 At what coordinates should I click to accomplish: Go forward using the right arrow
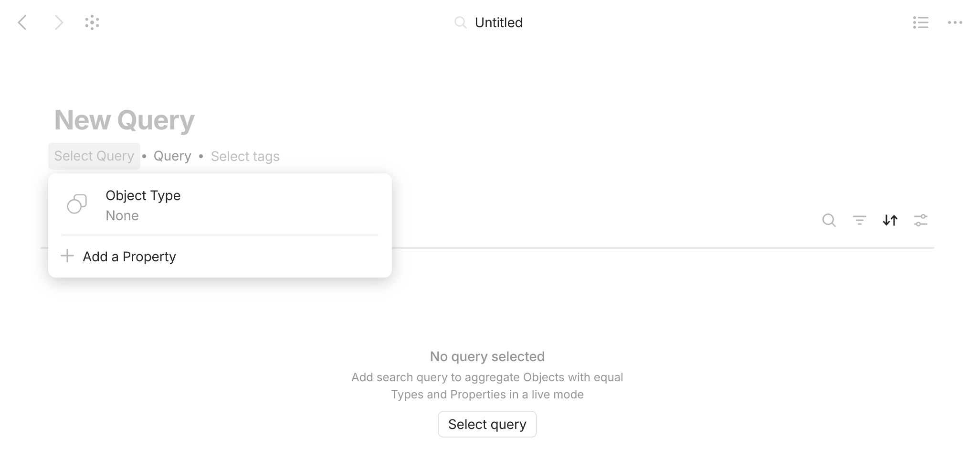(x=59, y=22)
